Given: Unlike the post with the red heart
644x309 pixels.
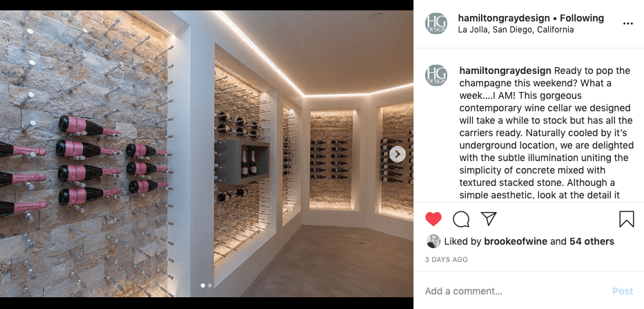Looking at the screenshot, I should click(x=433, y=219).
